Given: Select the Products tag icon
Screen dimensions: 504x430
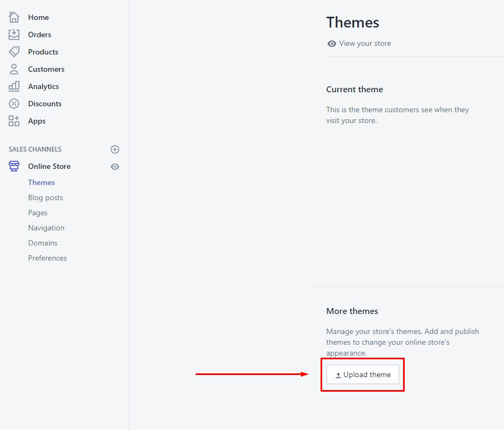Looking at the screenshot, I should pos(14,52).
